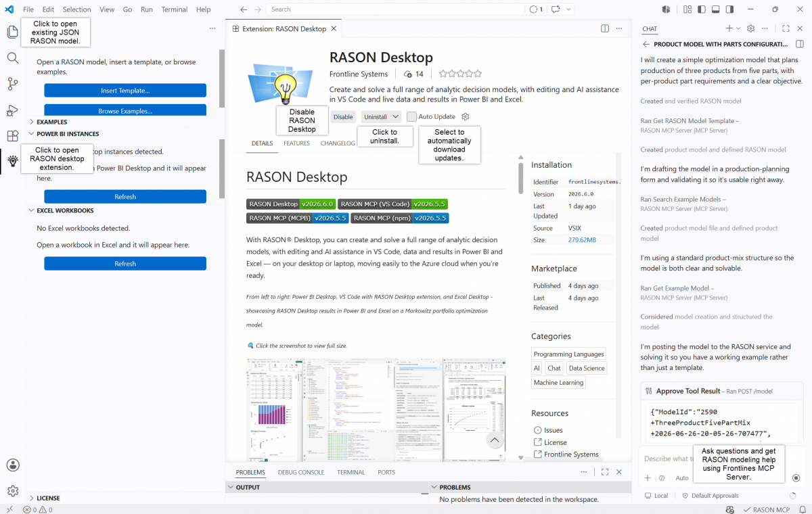This screenshot has width=812, height=514.
Task: Open the portfolio screenshot thumbnail
Action: click(376, 409)
